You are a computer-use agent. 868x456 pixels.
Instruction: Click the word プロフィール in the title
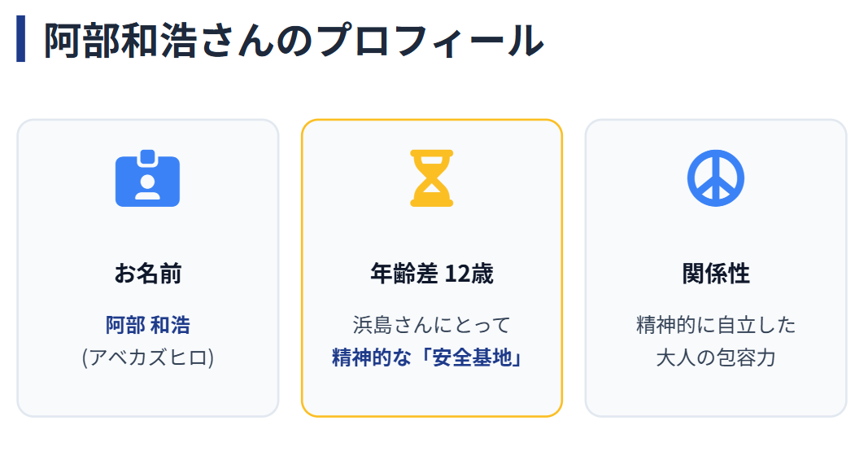coord(430,40)
